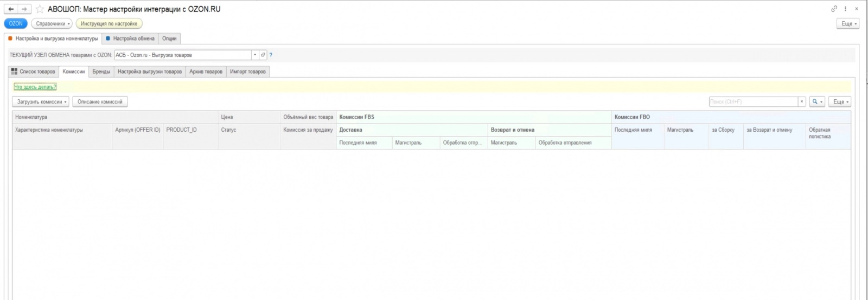Screen dimensions: 868x300
Task: Copy link using the chain icon
Action: point(834,9)
